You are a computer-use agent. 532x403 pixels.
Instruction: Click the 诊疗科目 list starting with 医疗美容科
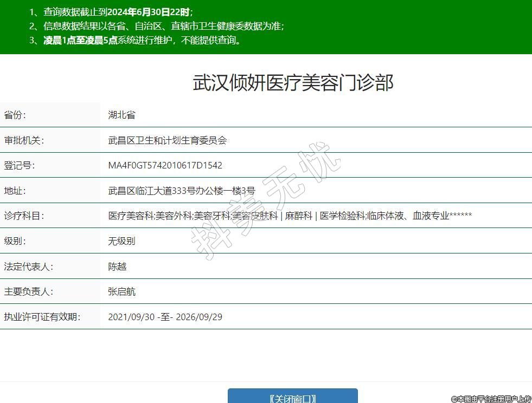click(x=290, y=216)
